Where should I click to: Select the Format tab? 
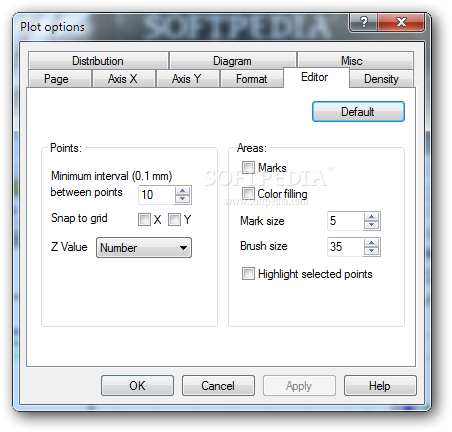pos(252,79)
